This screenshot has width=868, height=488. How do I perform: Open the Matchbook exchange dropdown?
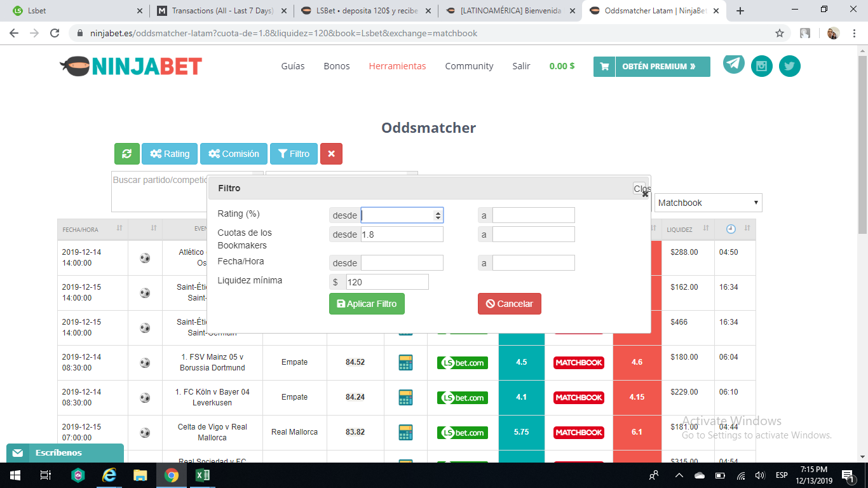tap(708, 203)
